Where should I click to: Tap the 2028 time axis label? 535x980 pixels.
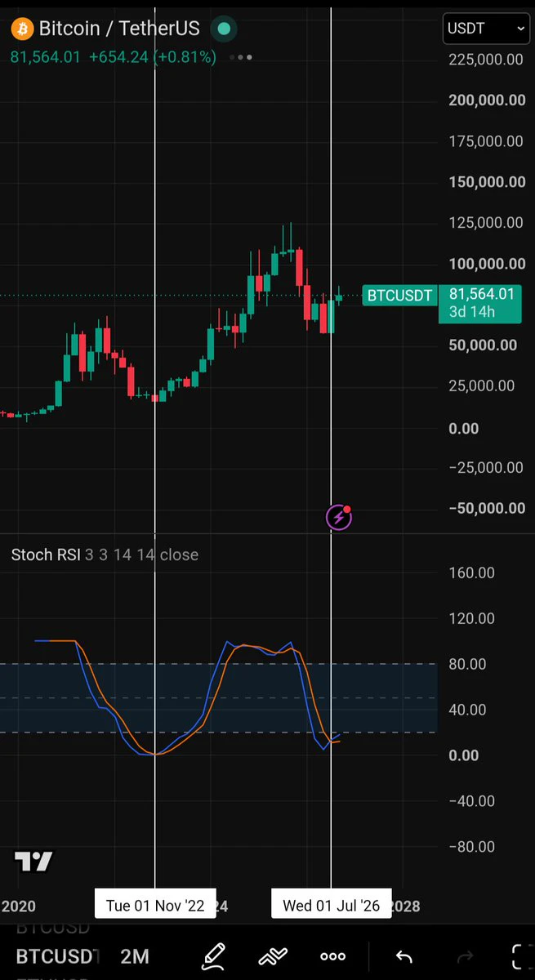(x=406, y=906)
